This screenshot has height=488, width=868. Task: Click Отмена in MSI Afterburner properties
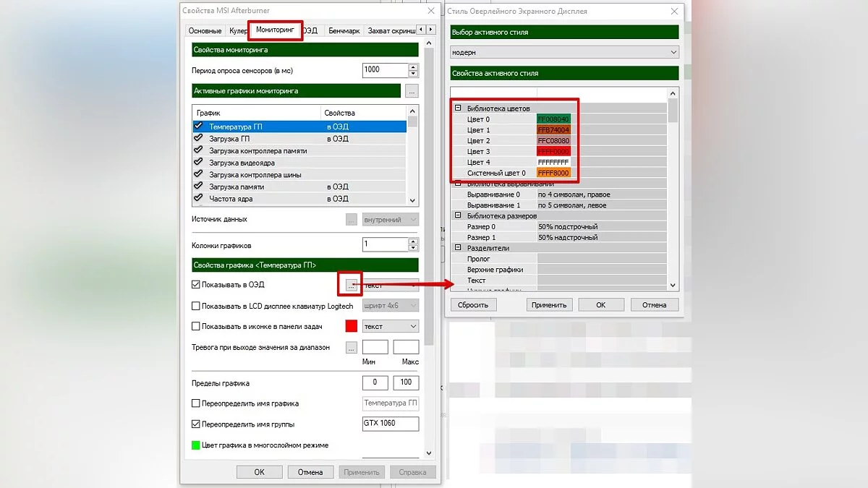point(310,472)
